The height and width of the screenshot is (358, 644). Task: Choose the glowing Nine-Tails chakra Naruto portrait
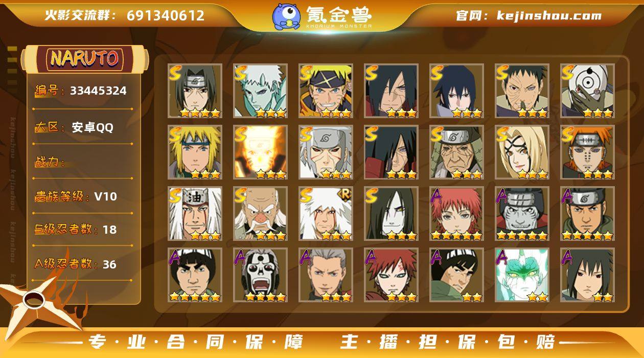[x=260, y=152]
